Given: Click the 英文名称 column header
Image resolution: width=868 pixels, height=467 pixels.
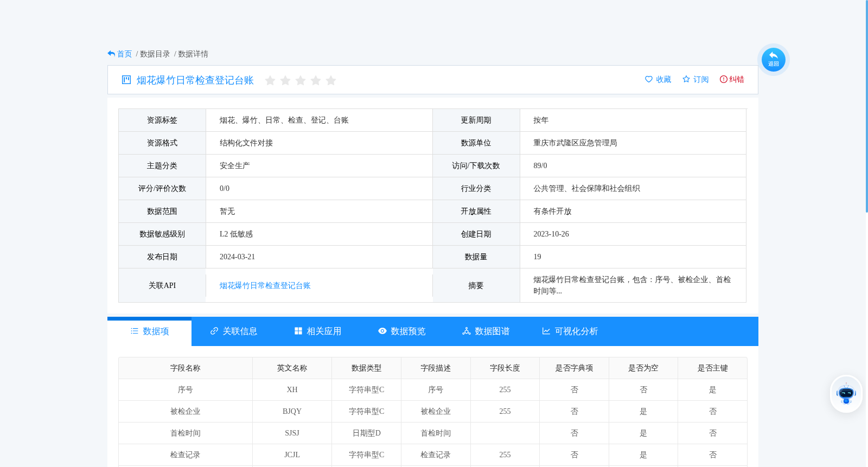Looking at the screenshot, I should (292, 368).
